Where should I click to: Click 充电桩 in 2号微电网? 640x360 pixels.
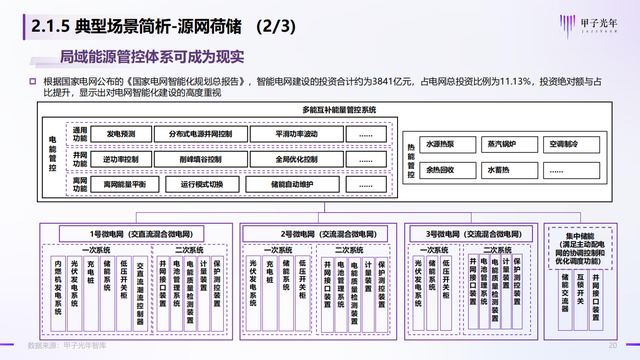(269, 293)
